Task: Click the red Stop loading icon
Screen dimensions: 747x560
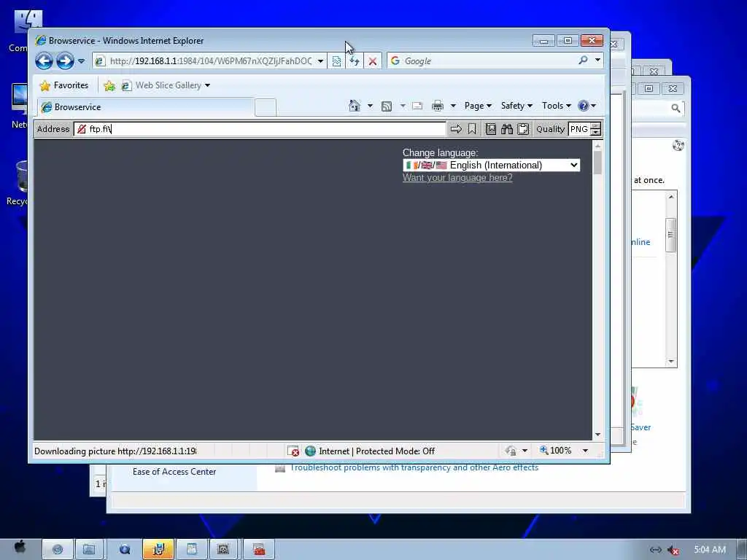Action: tap(373, 61)
